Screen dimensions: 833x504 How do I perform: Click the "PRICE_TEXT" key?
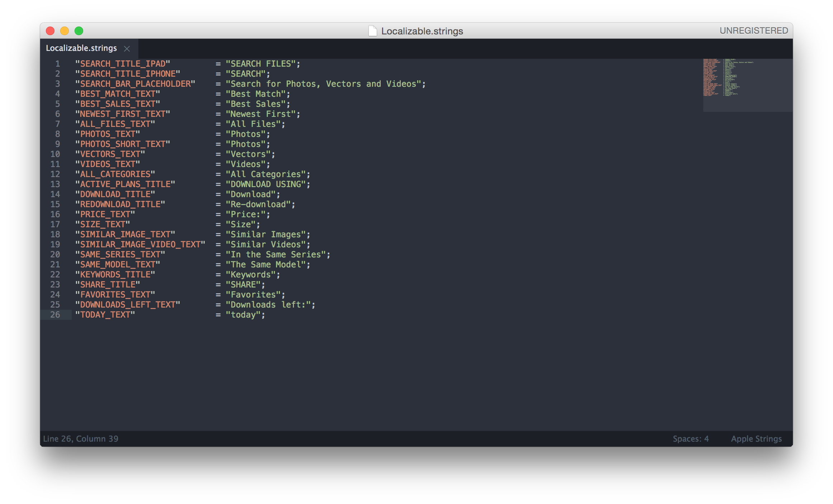[x=105, y=214]
